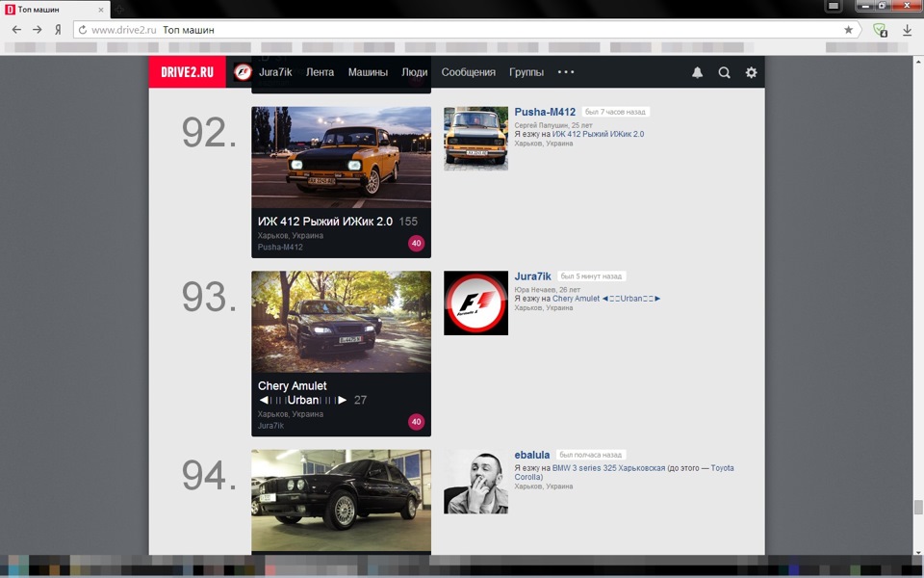Open black BMW car photo
The width and height of the screenshot is (924, 578).
(x=341, y=501)
